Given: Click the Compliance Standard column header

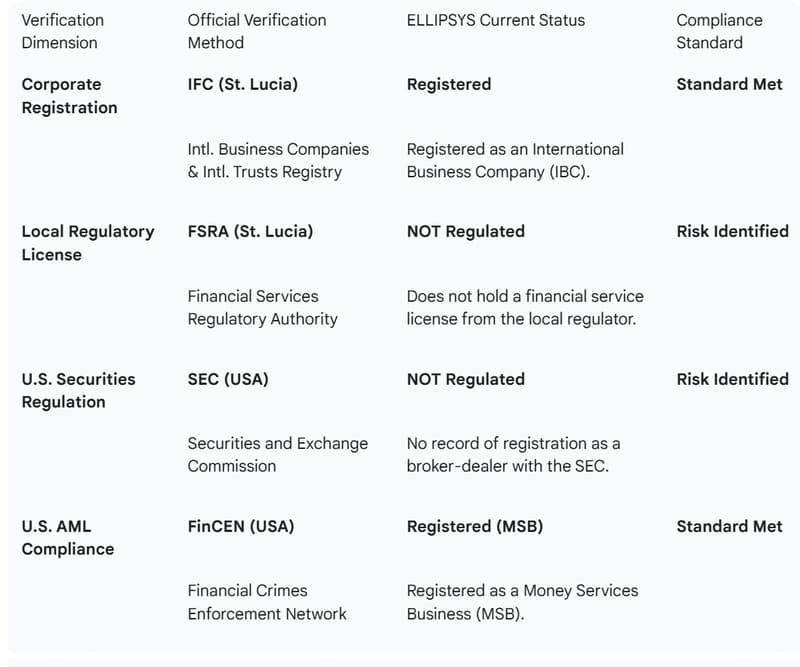Looking at the screenshot, I should pyautogui.click(x=719, y=32).
